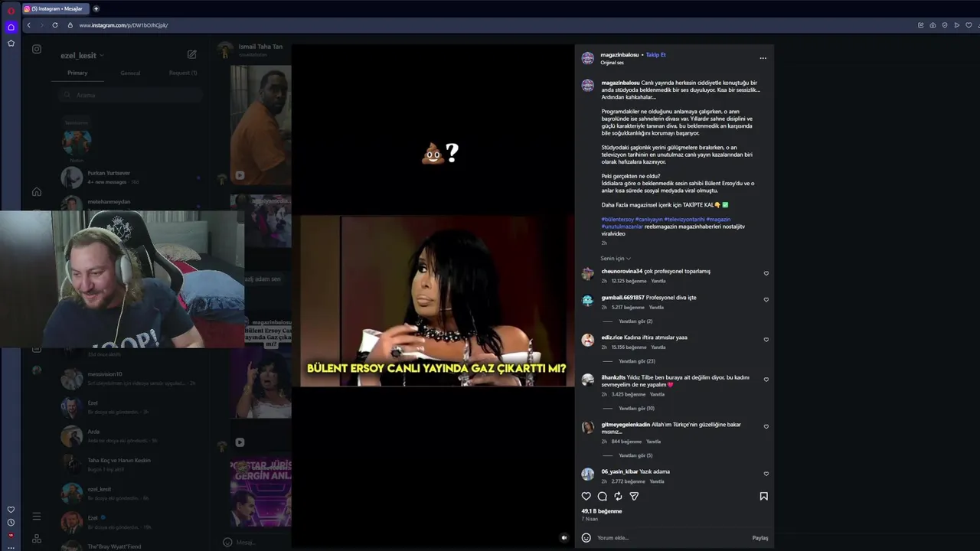Like gumball.6691857's comment
This screenshot has height=551, width=980.
tap(766, 299)
